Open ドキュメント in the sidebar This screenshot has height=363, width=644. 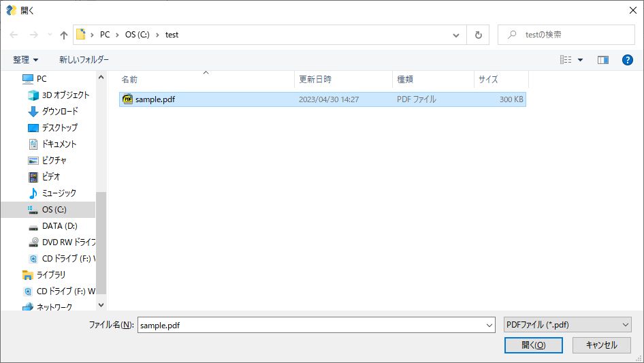(52, 144)
